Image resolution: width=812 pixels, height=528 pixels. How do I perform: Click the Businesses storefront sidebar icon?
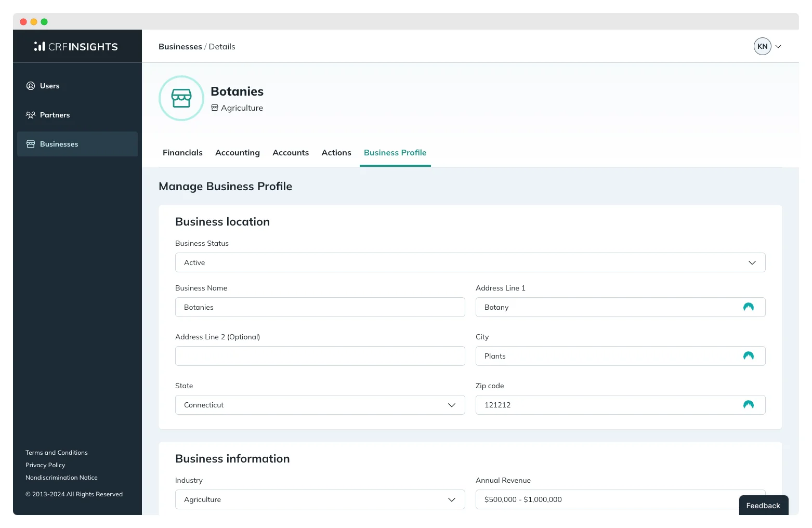click(x=31, y=144)
